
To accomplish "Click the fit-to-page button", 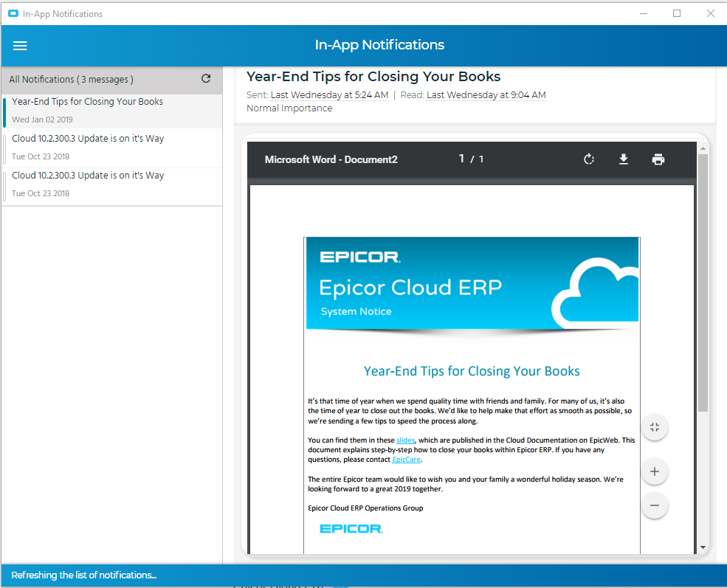I will [655, 427].
